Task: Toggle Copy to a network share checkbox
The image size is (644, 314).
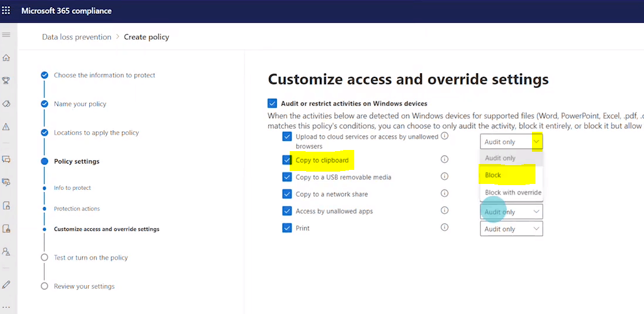Action: tap(287, 194)
